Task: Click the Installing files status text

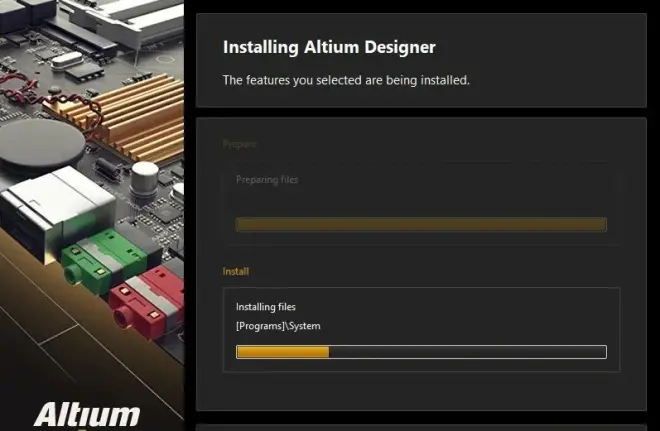Action: 266,307
